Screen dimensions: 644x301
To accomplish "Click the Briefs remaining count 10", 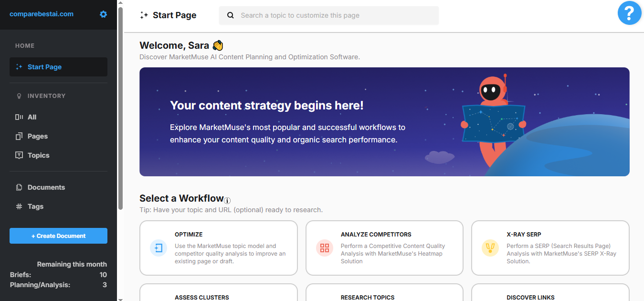I will tap(103, 275).
